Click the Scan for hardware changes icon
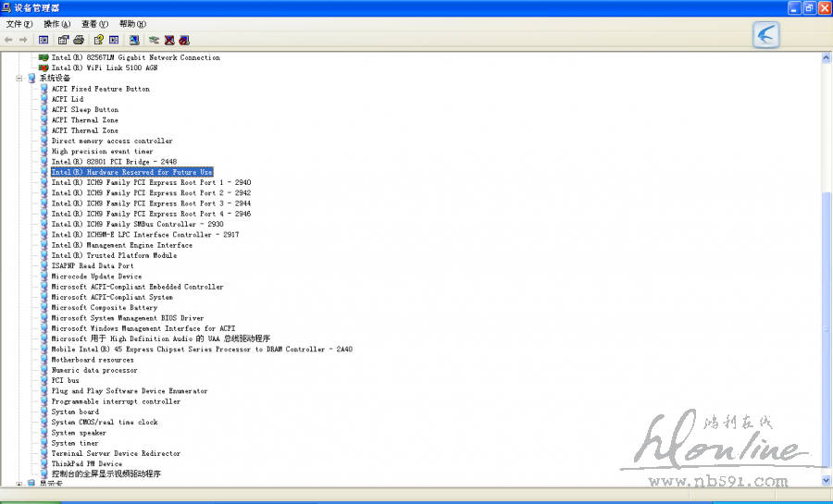Screen dimensions: 833x504 (x=134, y=40)
